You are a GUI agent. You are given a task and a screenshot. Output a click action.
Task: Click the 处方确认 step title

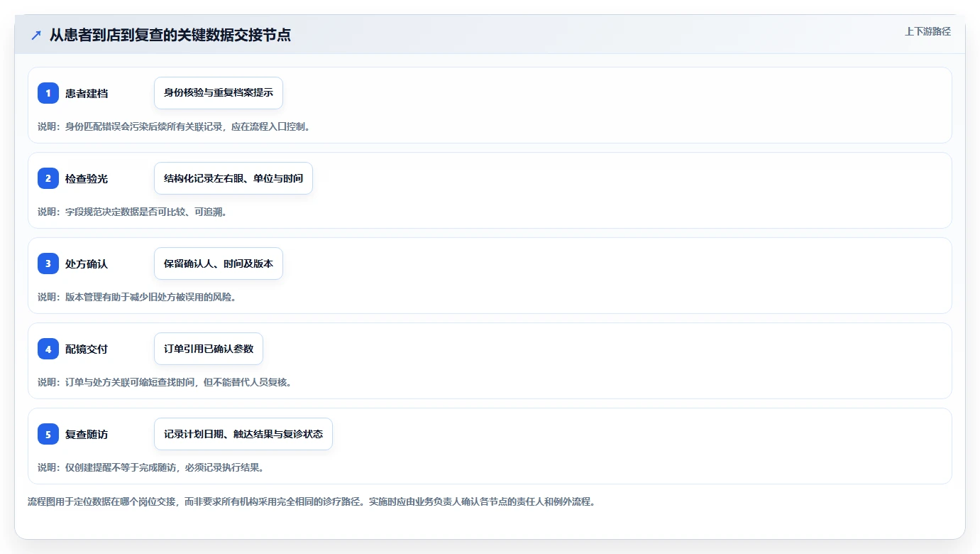[87, 264]
